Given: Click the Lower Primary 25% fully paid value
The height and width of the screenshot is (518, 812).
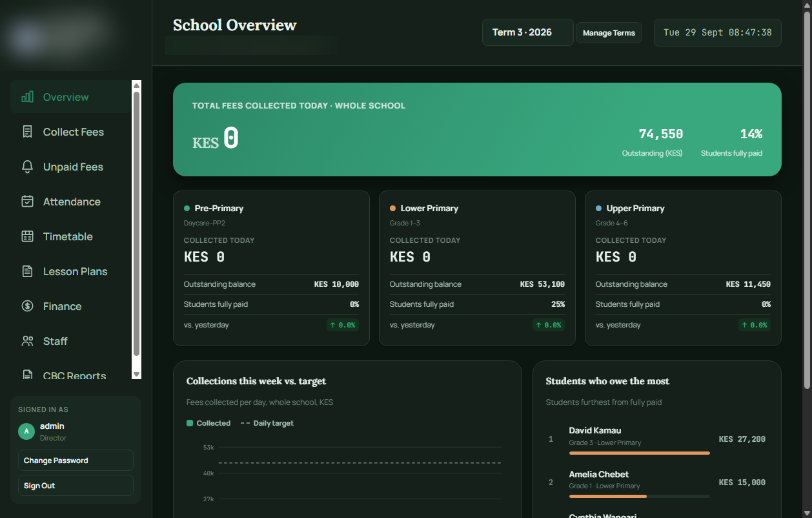Looking at the screenshot, I should [557, 304].
